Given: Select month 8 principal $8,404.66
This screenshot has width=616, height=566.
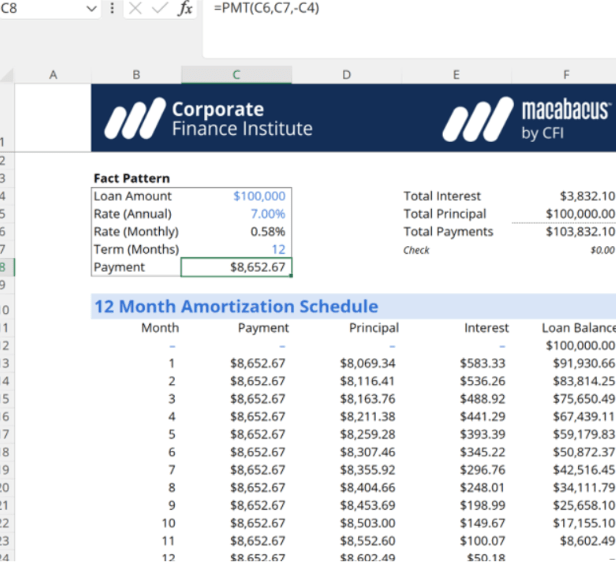Looking at the screenshot, I should pos(368,488).
